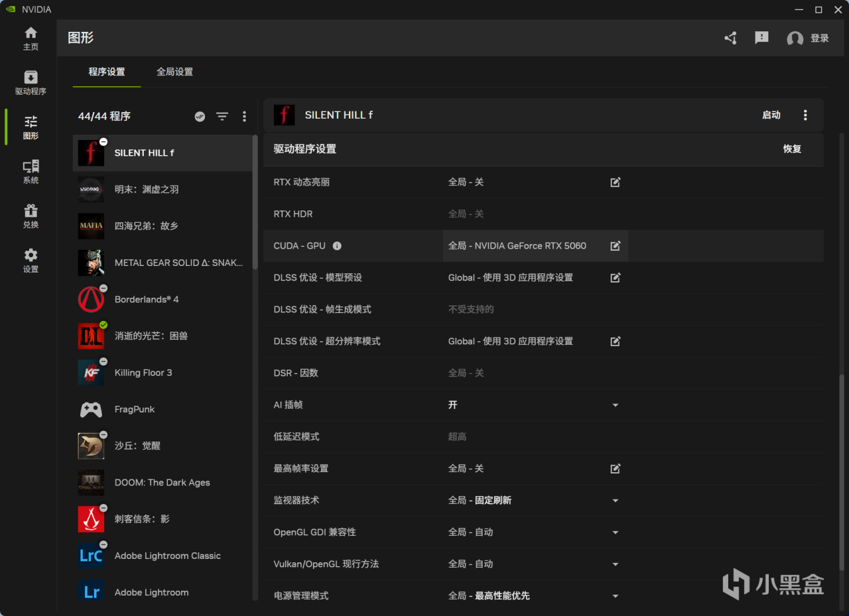
Task: Open the three-dot menu next to 启动
Action: 805,115
